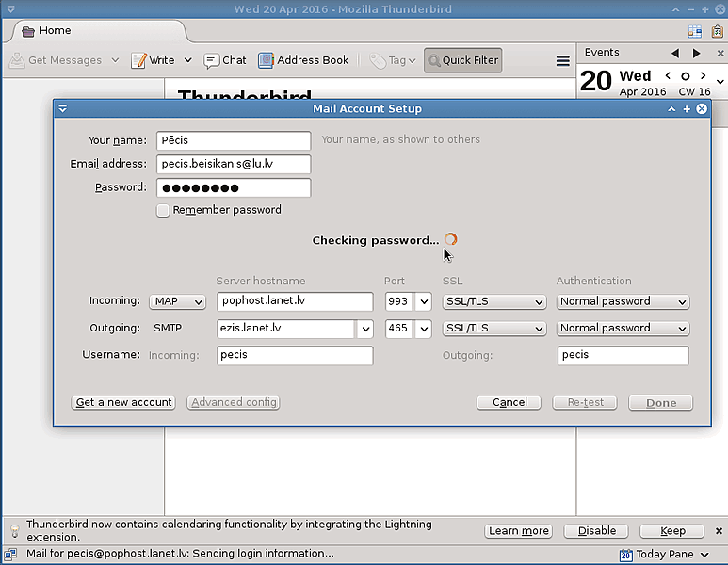This screenshot has height=565, width=728.
Task: Cancel the Mail Account Setup dialog
Action: click(x=509, y=402)
